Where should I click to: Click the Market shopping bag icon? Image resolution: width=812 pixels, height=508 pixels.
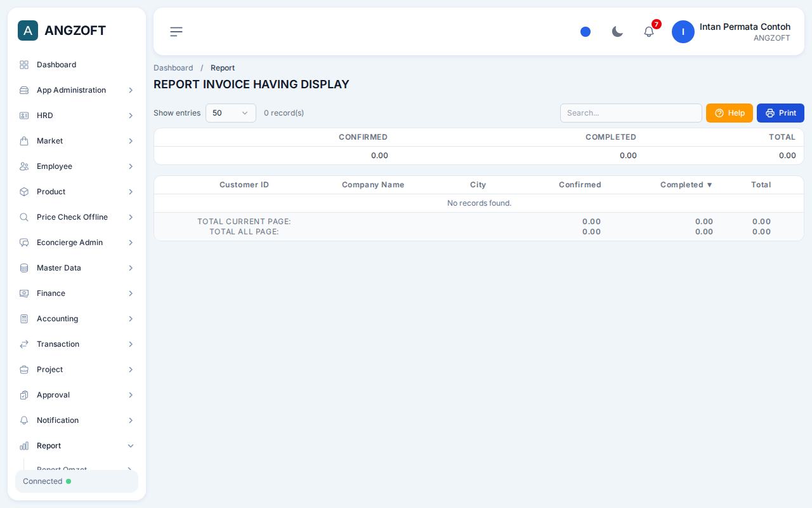point(24,141)
